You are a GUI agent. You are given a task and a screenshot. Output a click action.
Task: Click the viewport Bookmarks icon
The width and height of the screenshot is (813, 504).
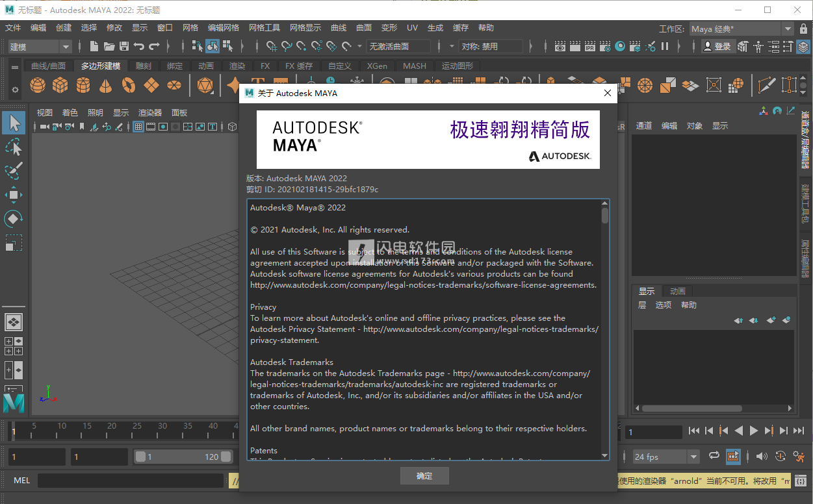click(83, 127)
